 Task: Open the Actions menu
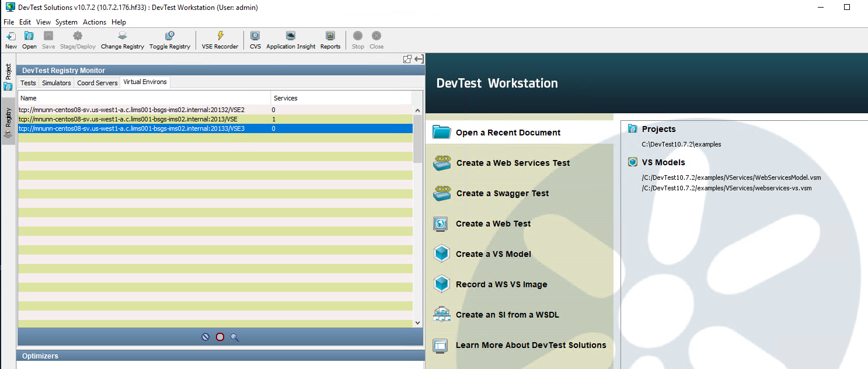click(x=95, y=22)
